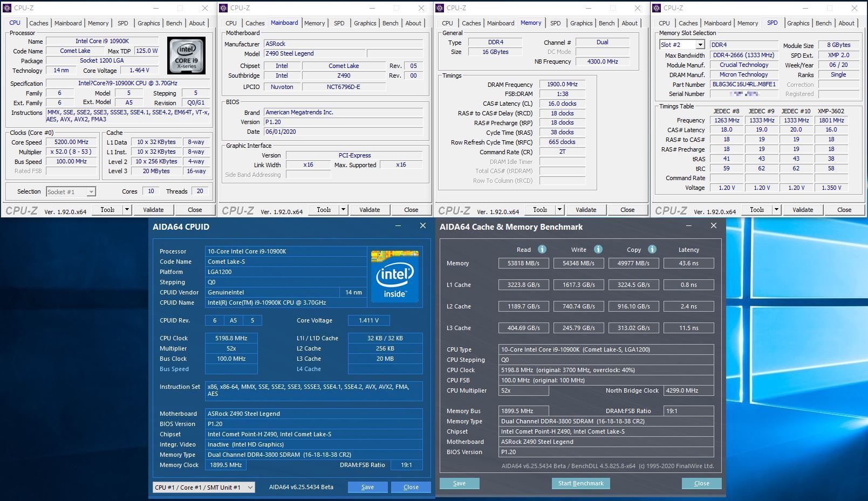Open the Bench tab in the CPU-Z Processor window
868x501 pixels.
coord(174,23)
